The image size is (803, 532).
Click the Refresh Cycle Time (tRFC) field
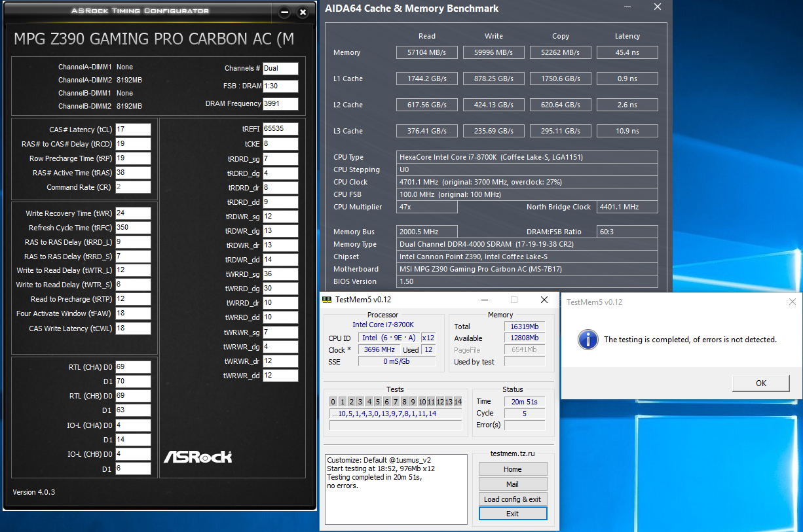tap(133, 228)
